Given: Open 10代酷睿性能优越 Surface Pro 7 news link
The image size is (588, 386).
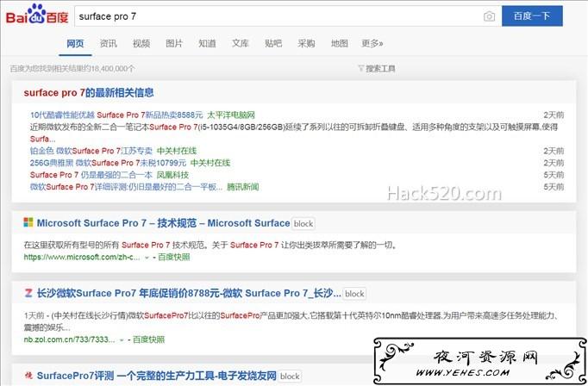Looking at the screenshot, I should (116, 115).
